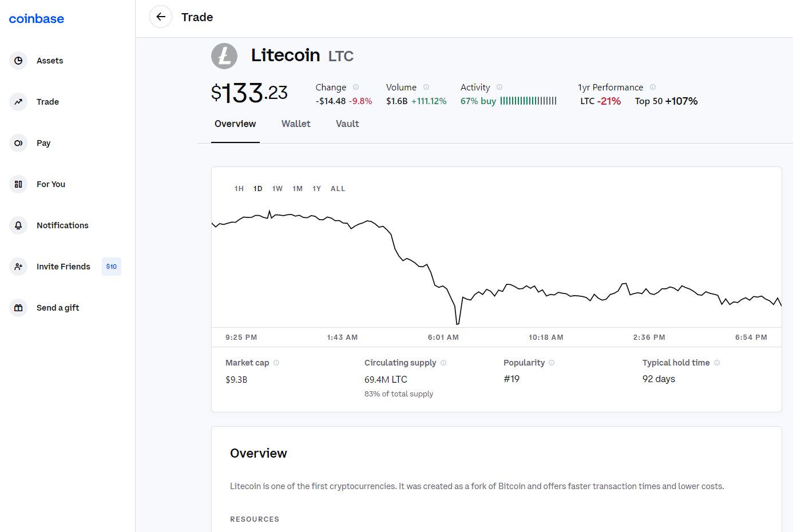Switch to the Overview tab
This screenshot has width=793, height=532.
235,124
